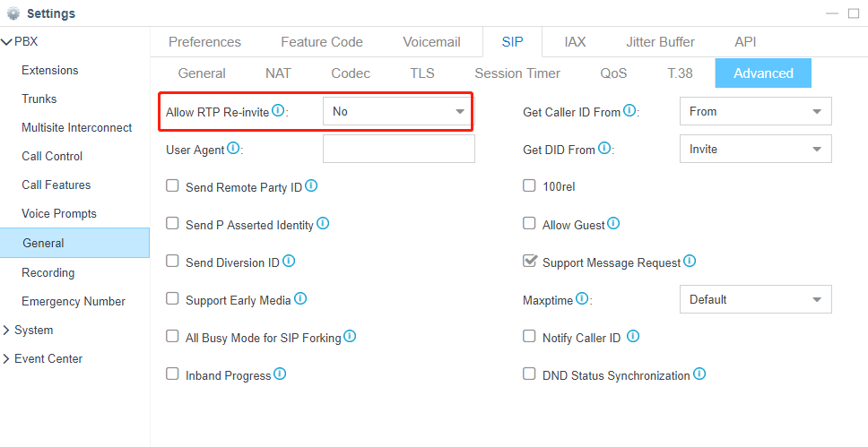Viewport: 868px width, 447px height.
Task: Open Trunks in the PBX menu
Action: point(39,99)
